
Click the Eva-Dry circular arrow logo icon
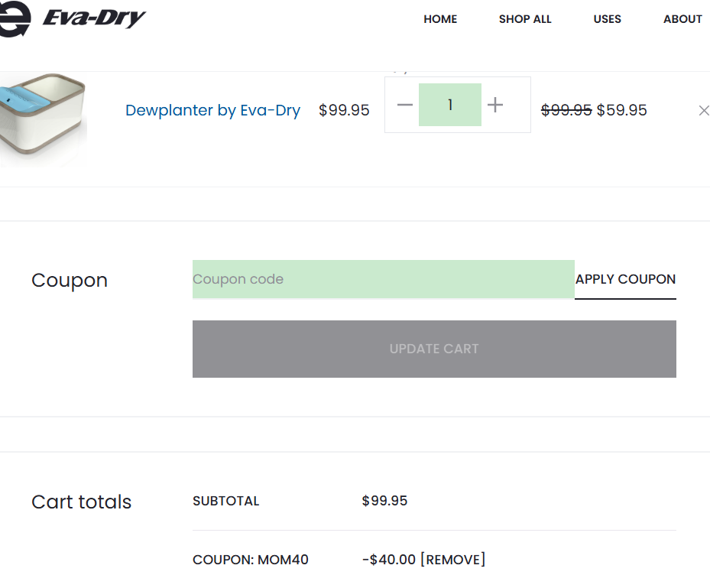pos(14,18)
